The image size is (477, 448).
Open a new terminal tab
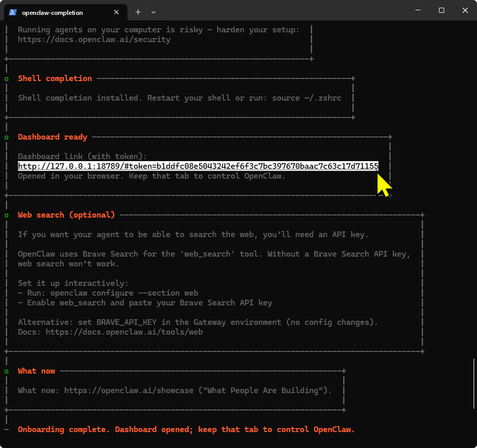(x=138, y=12)
